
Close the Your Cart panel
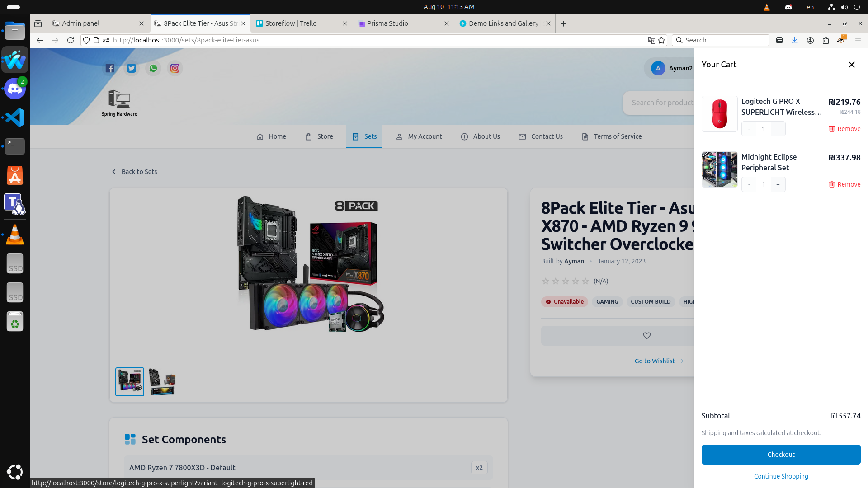tap(852, 65)
